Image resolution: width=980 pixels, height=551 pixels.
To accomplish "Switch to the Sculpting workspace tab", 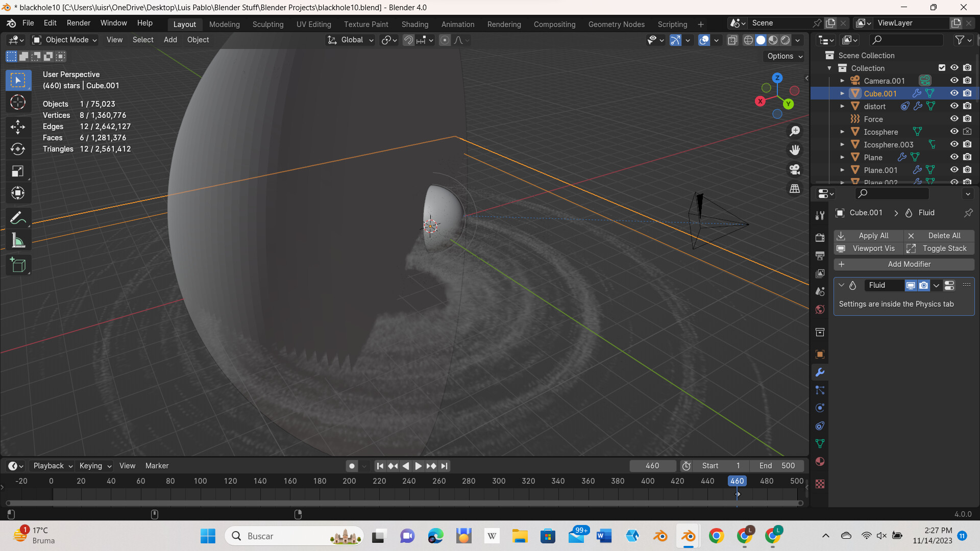I will pyautogui.click(x=268, y=24).
